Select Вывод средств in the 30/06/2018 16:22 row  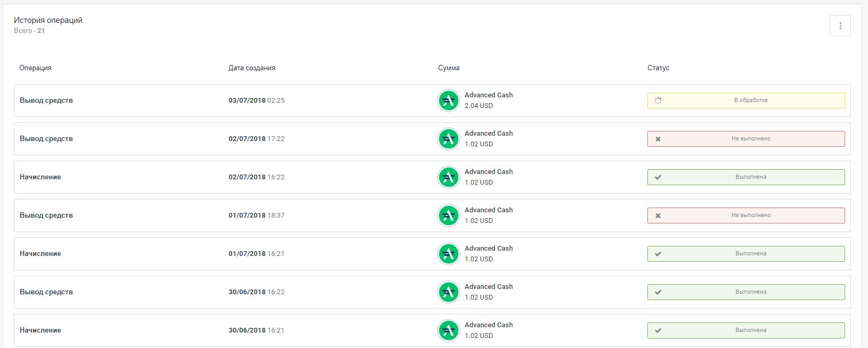pos(46,292)
